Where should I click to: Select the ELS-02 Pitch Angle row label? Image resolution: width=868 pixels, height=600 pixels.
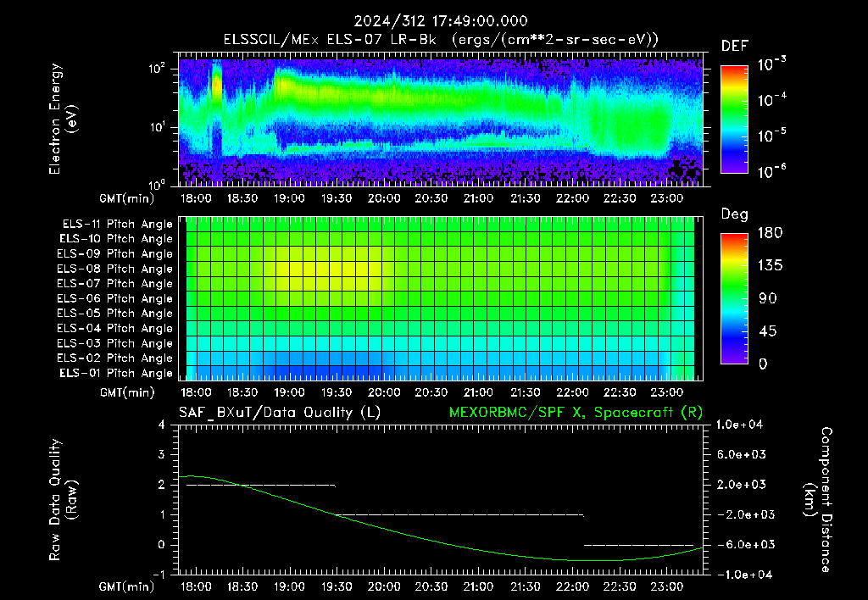(x=115, y=358)
